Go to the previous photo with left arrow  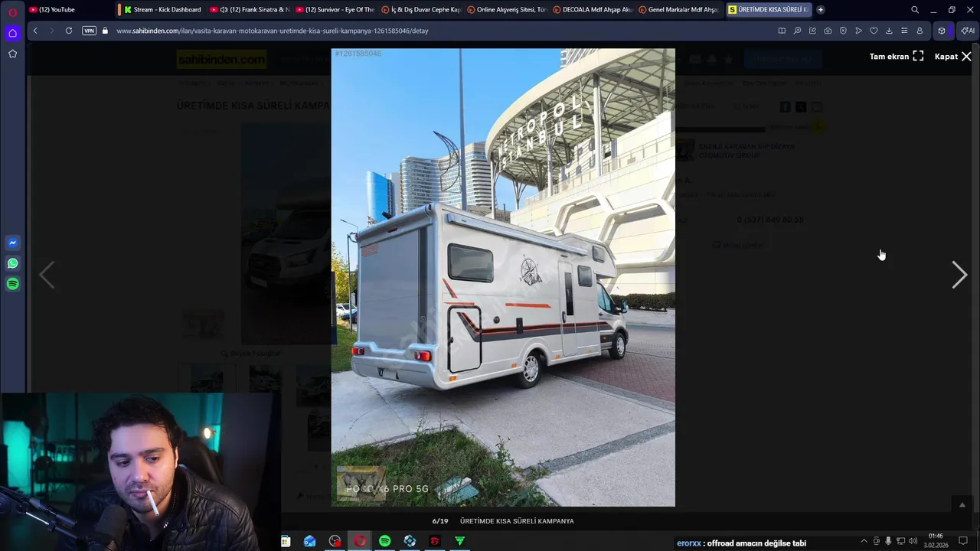47,275
